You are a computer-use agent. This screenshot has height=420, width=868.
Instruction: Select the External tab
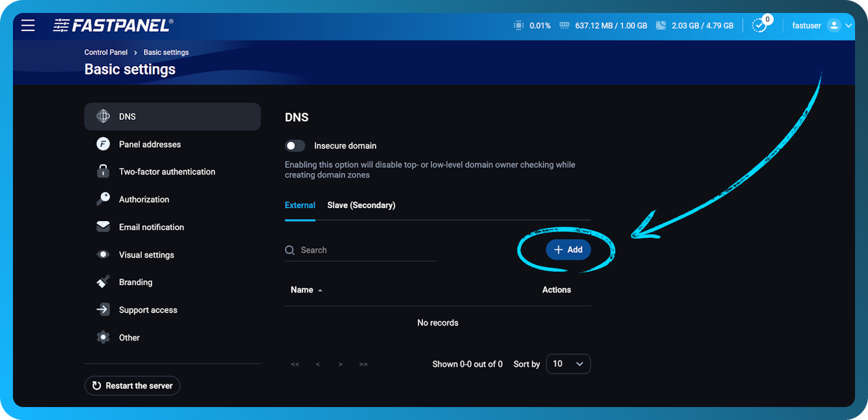(300, 205)
